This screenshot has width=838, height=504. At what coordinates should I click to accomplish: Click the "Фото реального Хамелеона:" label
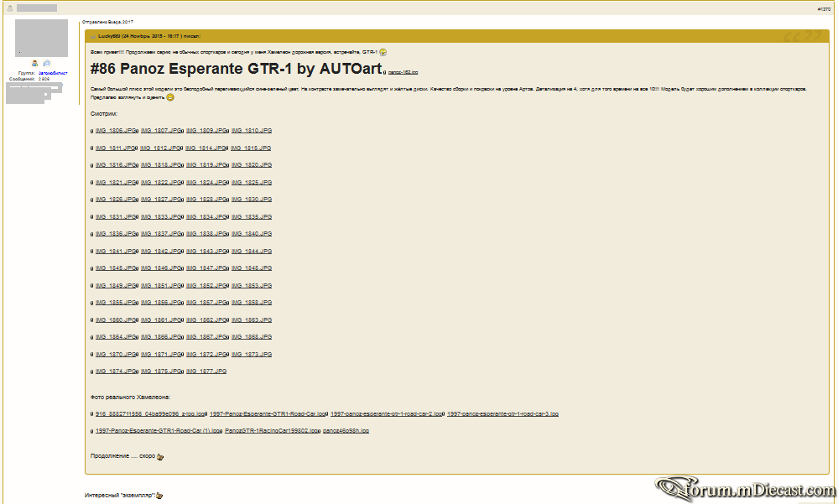pos(130,397)
